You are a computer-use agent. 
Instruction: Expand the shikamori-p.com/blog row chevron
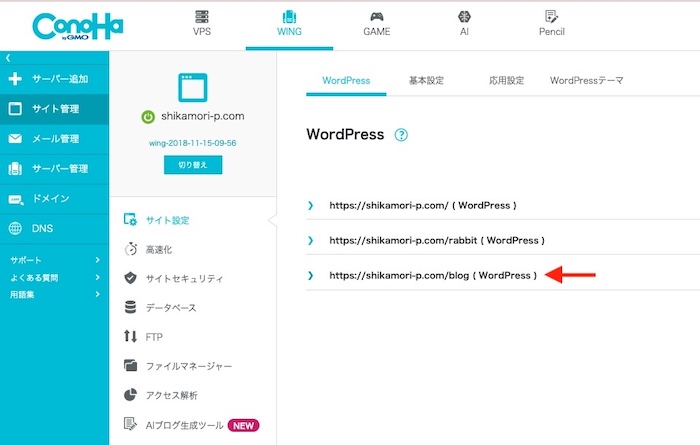click(310, 275)
